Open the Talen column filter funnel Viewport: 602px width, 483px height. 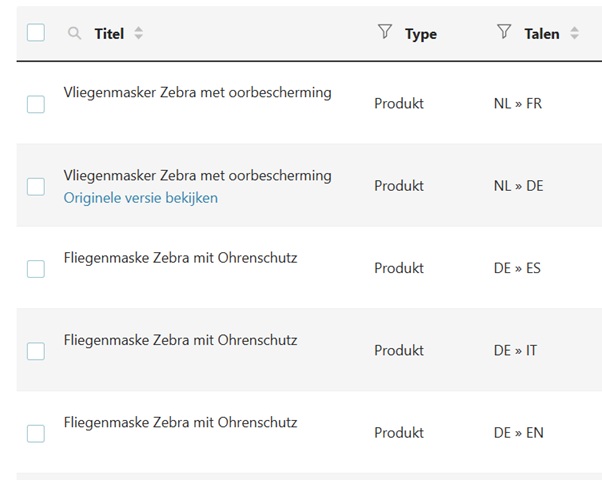click(504, 31)
